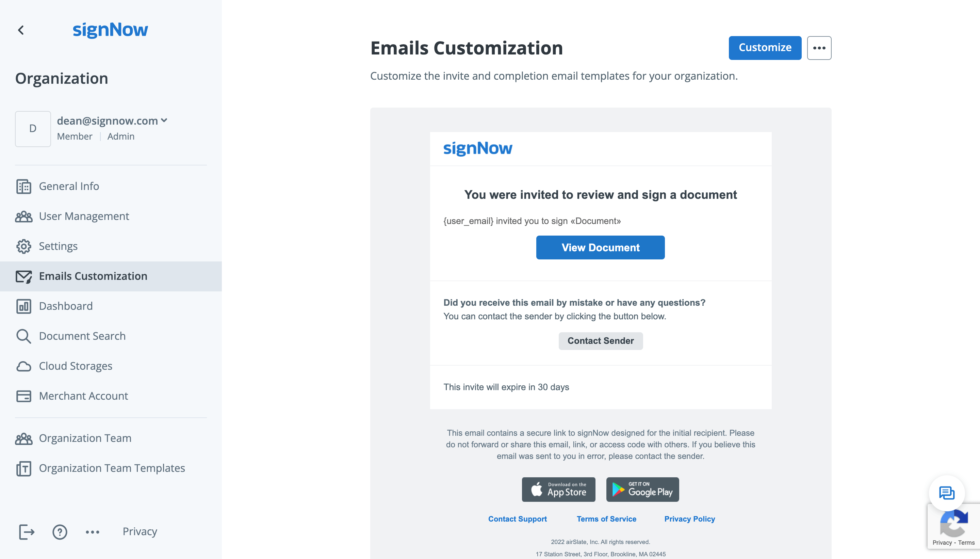Click the Contact Sender button

(x=600, y=340)
